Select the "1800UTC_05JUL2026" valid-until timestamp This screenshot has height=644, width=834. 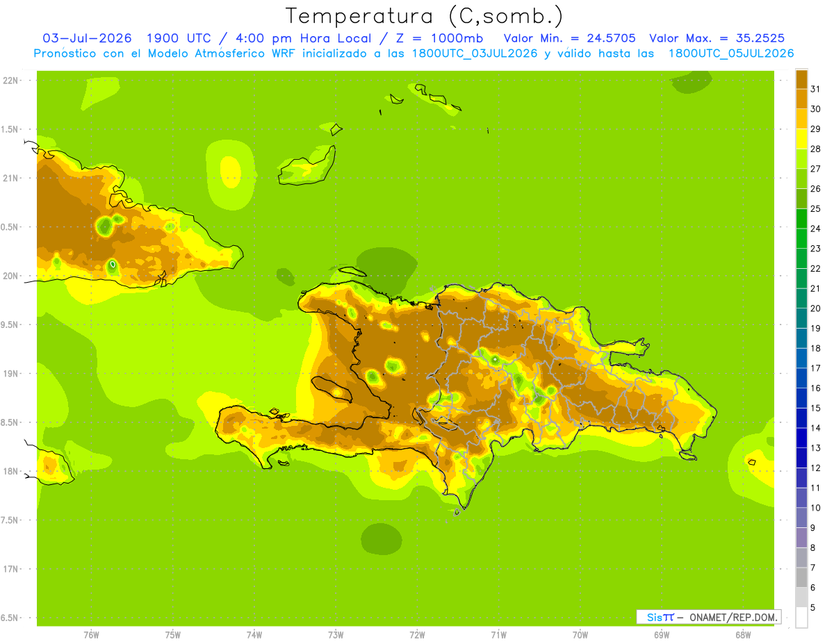(x=730, y=53)
